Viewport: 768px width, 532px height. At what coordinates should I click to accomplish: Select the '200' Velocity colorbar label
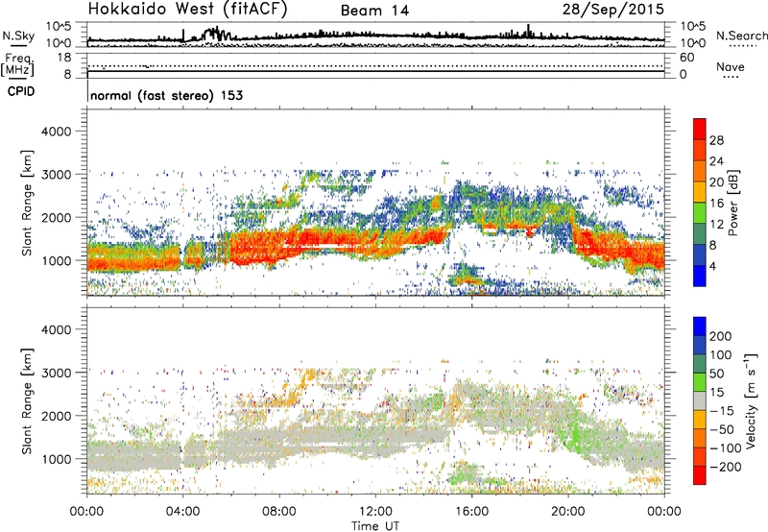[x=721, y=336]
